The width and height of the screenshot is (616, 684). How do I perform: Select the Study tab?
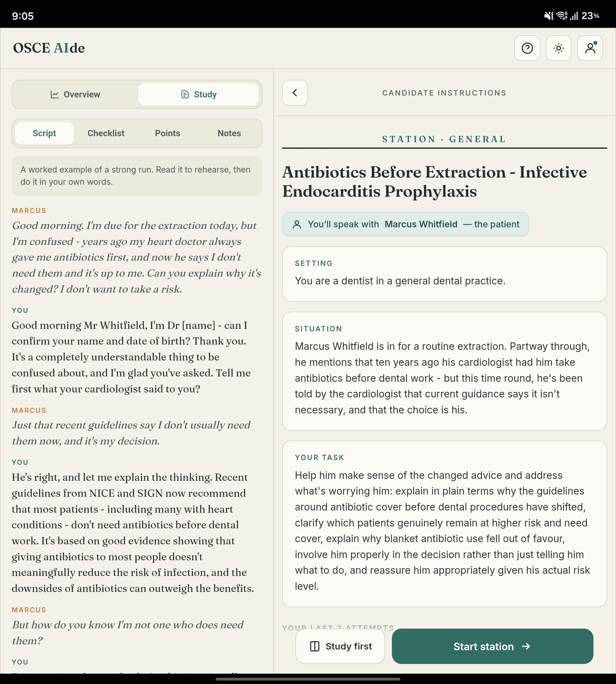[x=199, y=95]
